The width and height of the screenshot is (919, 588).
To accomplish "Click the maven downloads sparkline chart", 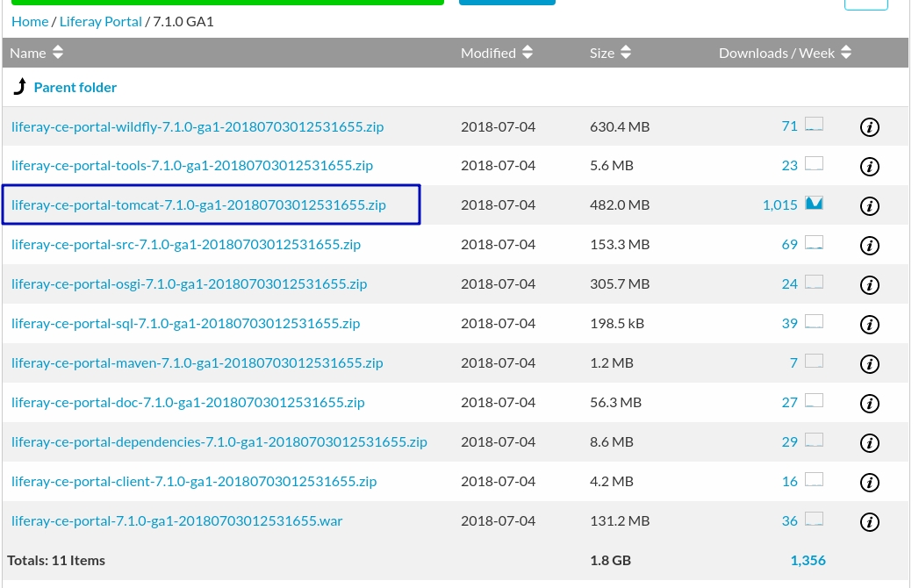I will coord(814,361).
